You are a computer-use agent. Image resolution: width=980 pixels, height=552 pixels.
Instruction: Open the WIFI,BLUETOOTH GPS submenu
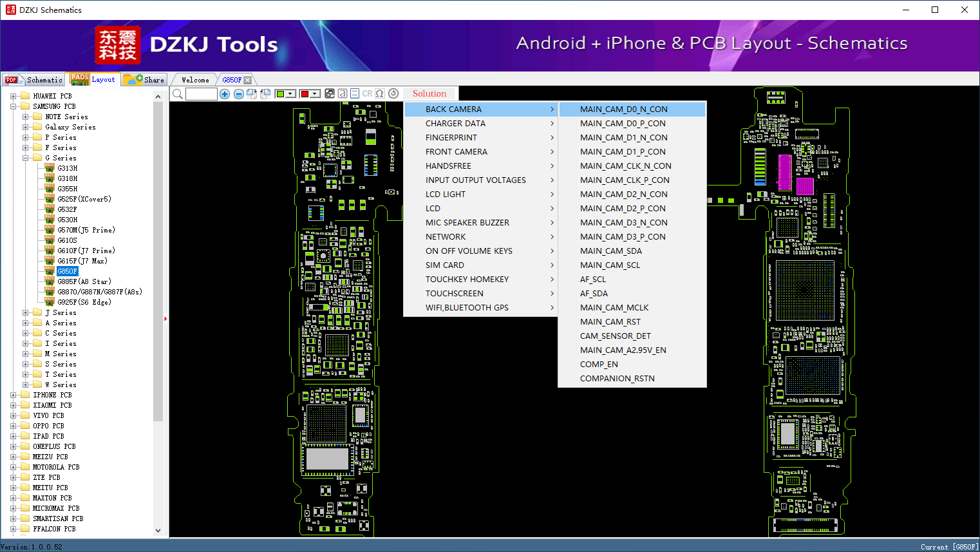pos(481,308)
